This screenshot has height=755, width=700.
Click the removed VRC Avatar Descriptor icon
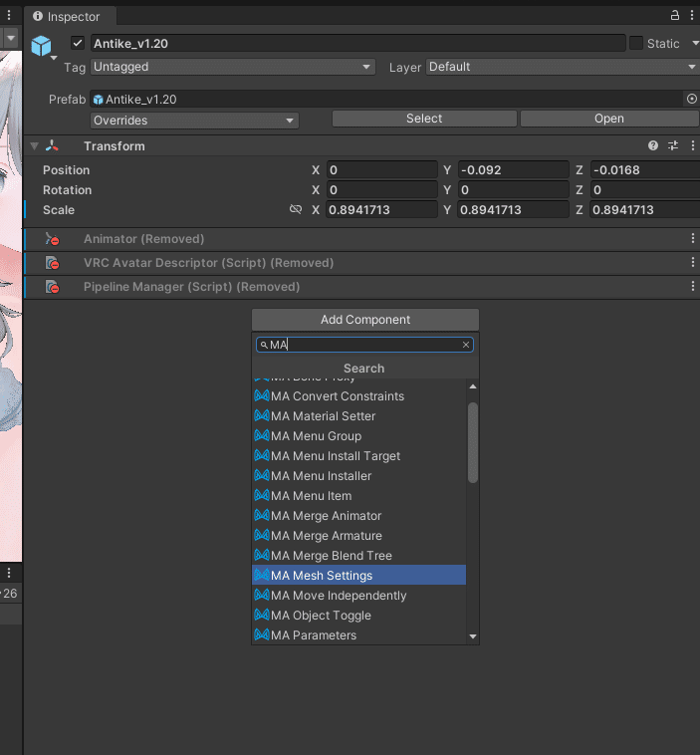tap(52, 263)
